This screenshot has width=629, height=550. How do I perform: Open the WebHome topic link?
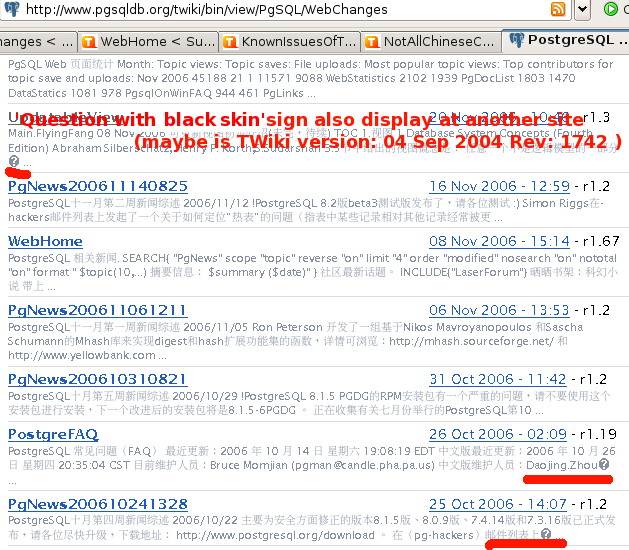click(x=45, y=241)
